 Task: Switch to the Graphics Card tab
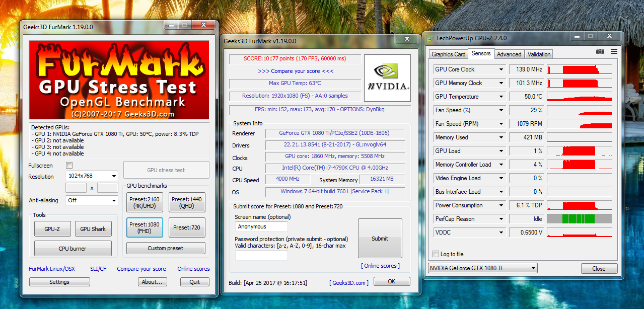click(449, 54)
